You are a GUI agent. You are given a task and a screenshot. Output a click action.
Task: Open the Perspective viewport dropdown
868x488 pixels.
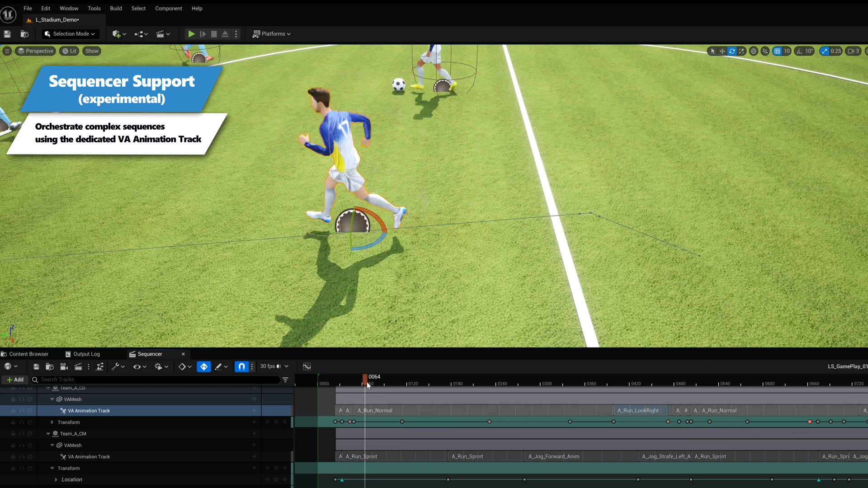point(35,51)
